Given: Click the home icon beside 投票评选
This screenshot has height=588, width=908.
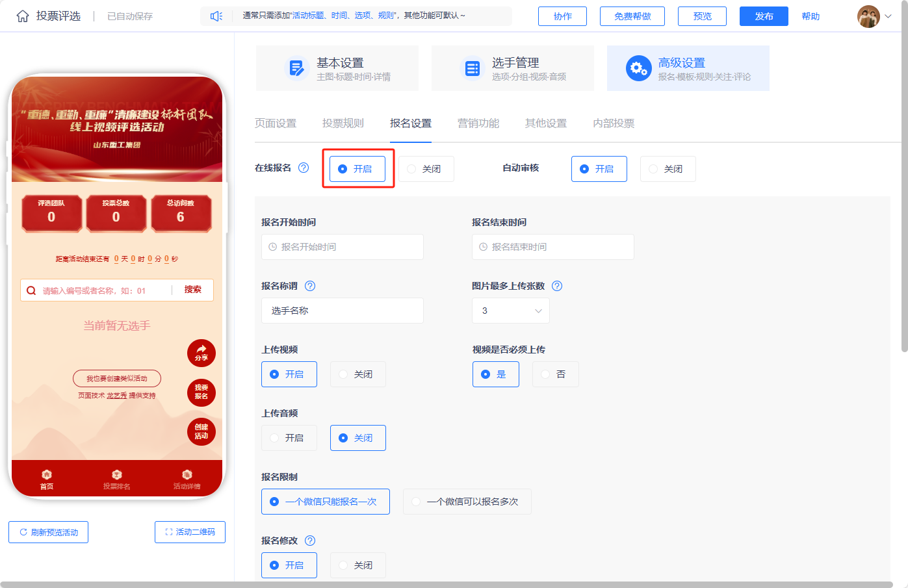Looking at the screenshot, I should 23,16.
